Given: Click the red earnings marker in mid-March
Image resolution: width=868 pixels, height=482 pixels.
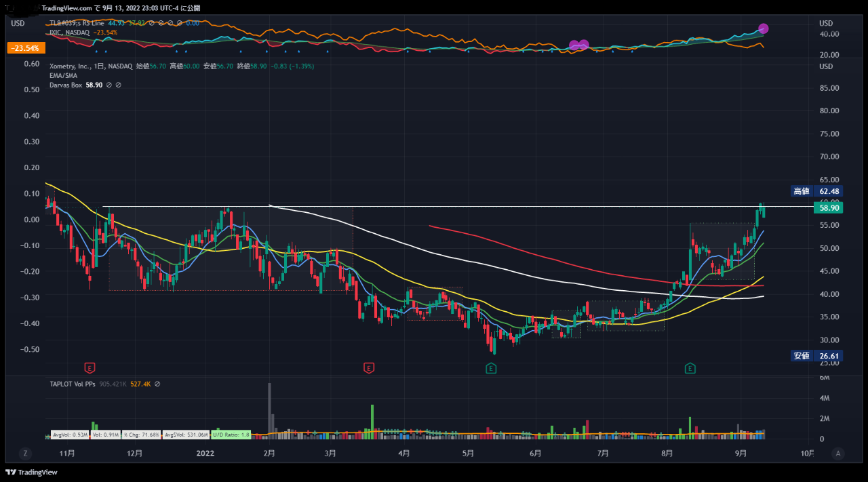Looking at the screenshot, I should tap(369, 368).
